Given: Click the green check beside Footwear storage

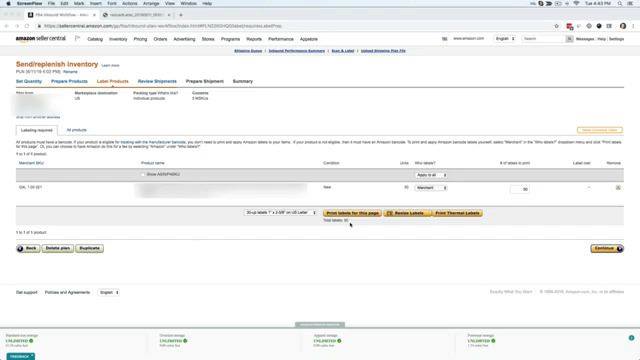Looking at the screenshot, I should pyautogui.click(x=493, y=341).
